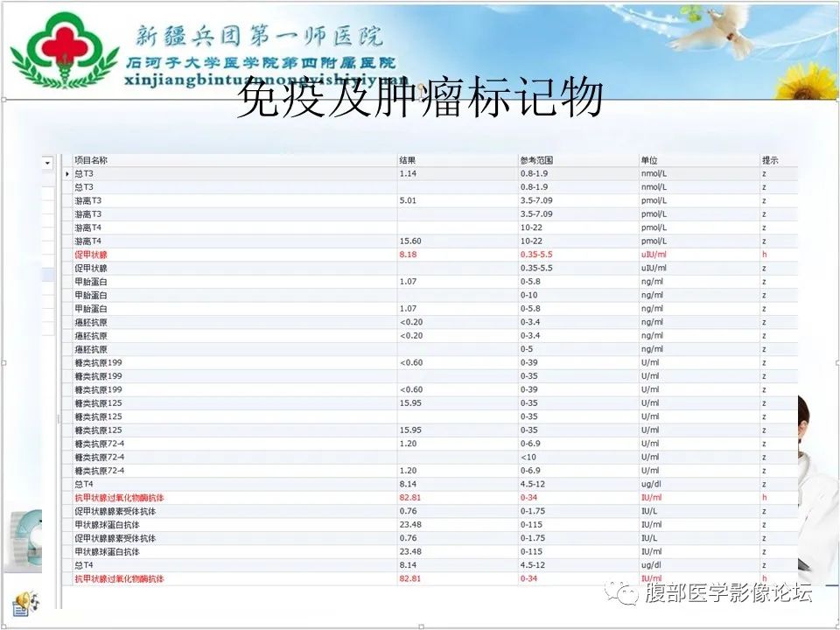
Task: Click the 3.5-7.09 range beside the 5.01 result
Action: click(x=536, y=200)
